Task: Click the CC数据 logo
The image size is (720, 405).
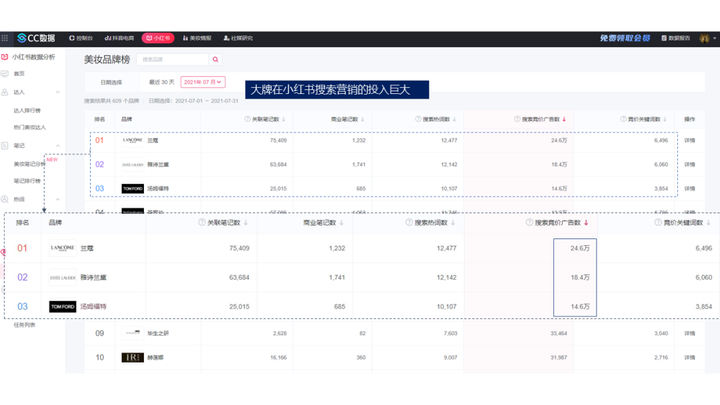Action: 36,38
